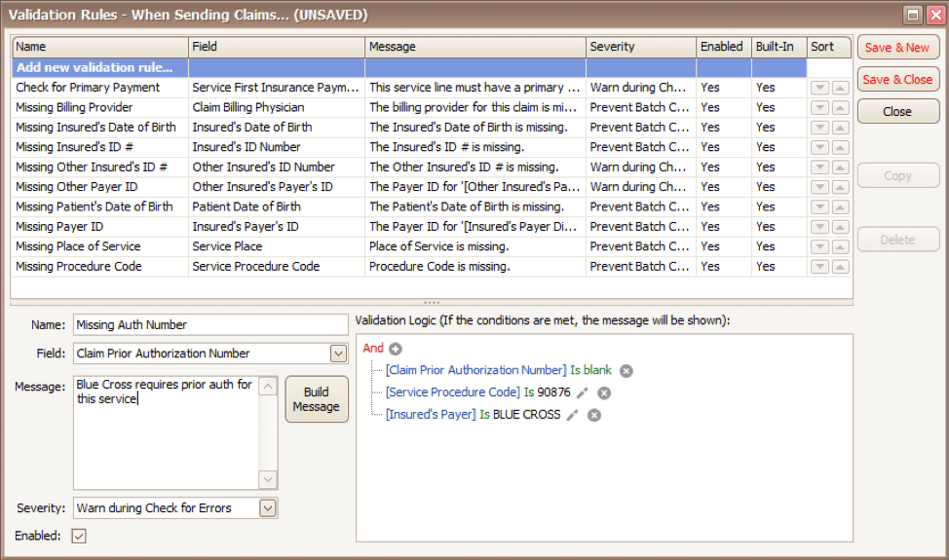The image size is (949, 560).
Task: Click the Build Message button
Action: pos(317,399)
